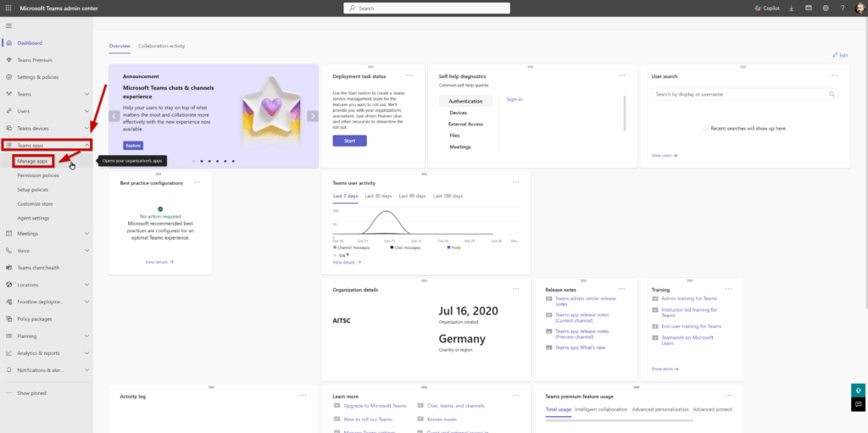Open Copilot from the top bar
Screen dimensions: 868x433
pos(769,8)
